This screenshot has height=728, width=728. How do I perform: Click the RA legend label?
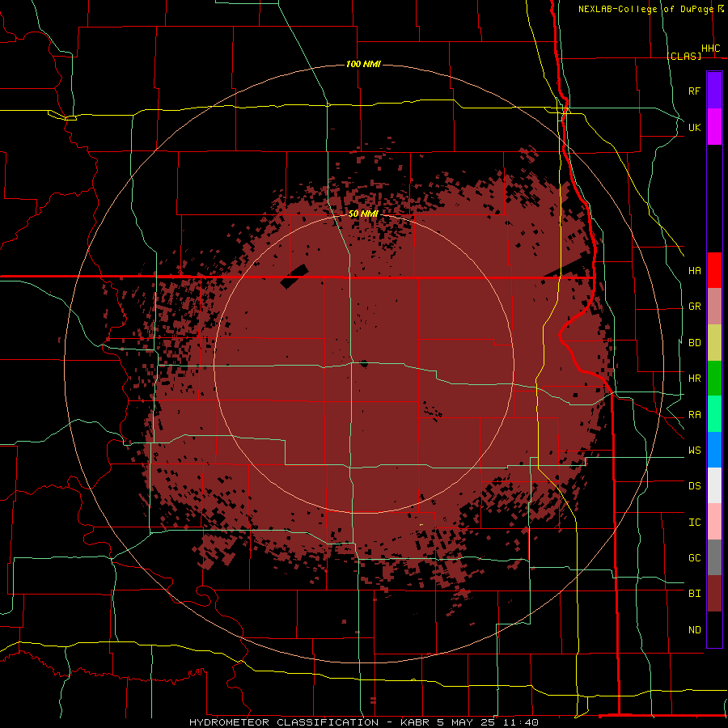point(694,415)
